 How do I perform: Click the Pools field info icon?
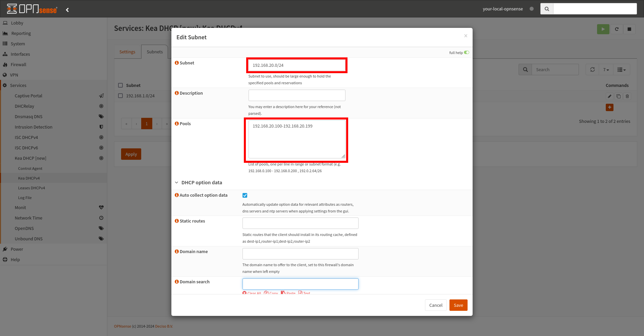(177, 124)
